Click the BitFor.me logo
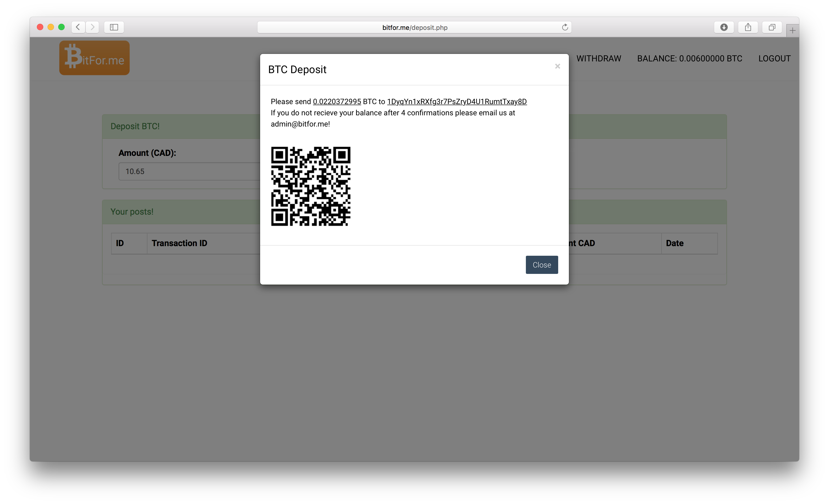The image size is (829, 504). click(94, 58)
